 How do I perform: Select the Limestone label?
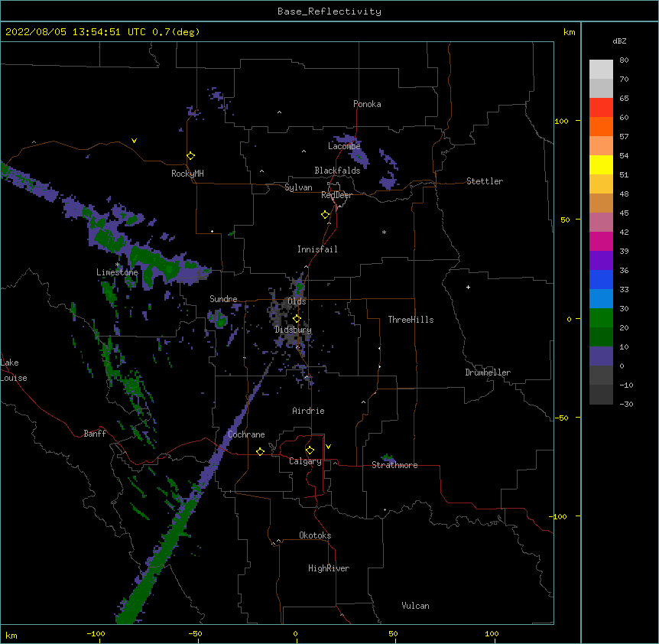click(x=117, y=272)
